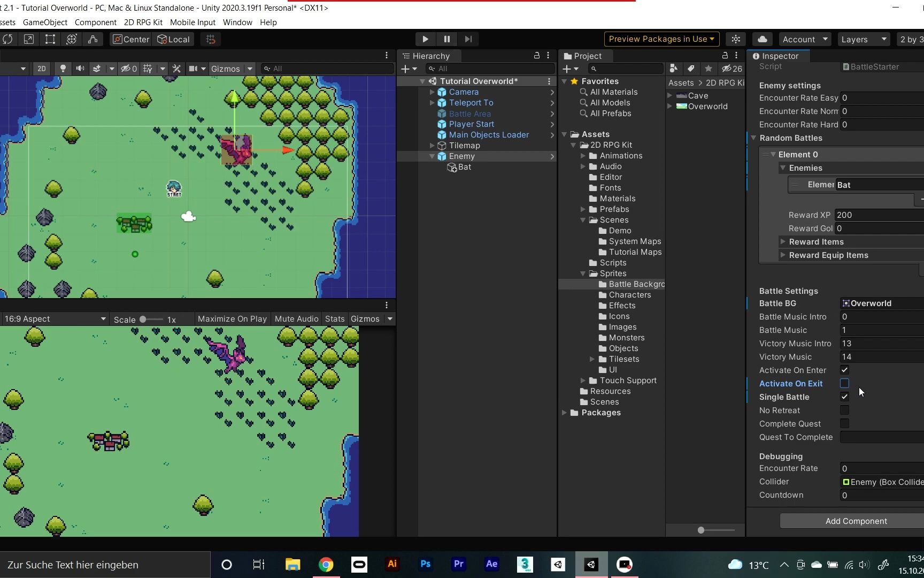Select the Rect transform tool
This screenshot has width=924, height=578.
pos(50,39)
